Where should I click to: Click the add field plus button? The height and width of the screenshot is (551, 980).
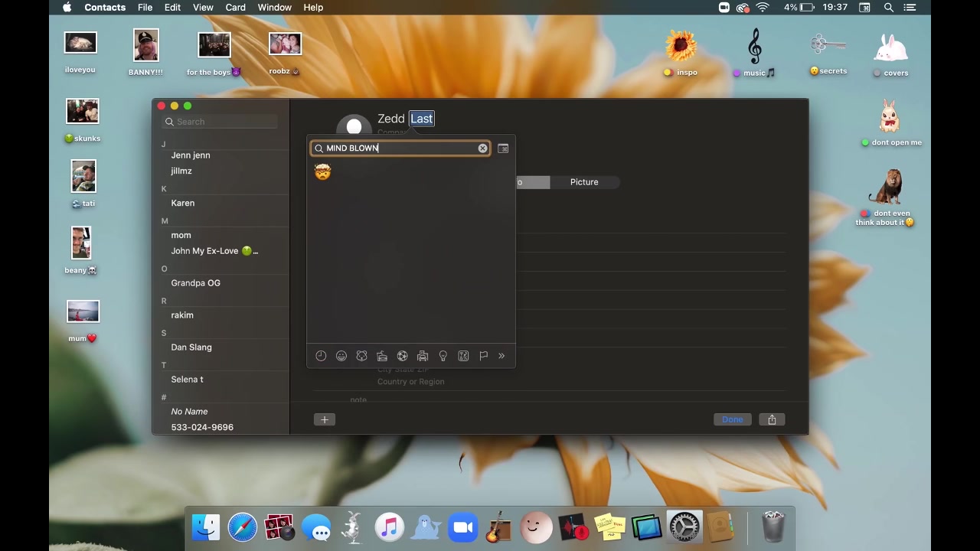(325, 419)
